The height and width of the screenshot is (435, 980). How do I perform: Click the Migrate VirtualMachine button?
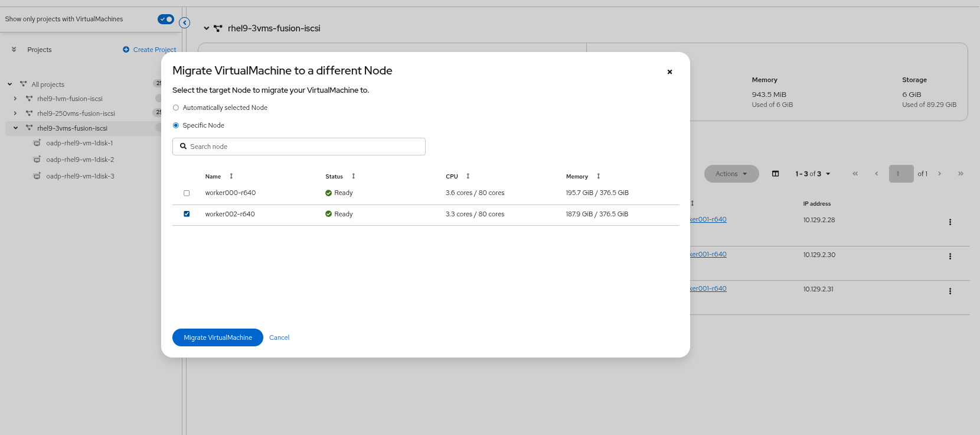point(217,337)
